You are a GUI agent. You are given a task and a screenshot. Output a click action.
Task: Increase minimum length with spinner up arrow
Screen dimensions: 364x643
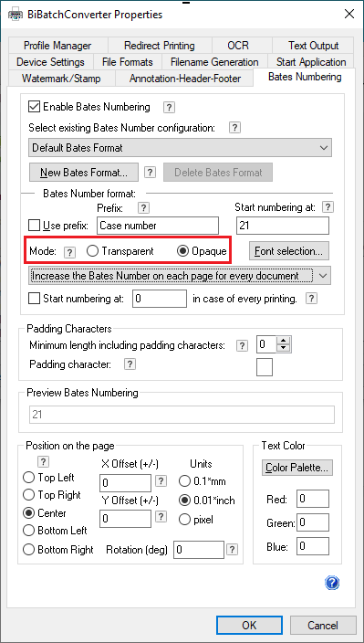click(x=283, y=341)
